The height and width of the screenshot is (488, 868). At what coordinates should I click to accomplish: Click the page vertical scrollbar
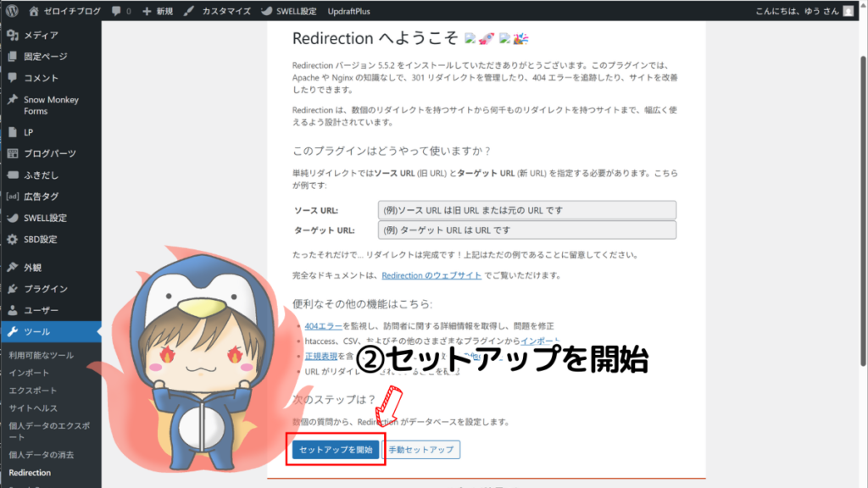click(x=863, y=210)
